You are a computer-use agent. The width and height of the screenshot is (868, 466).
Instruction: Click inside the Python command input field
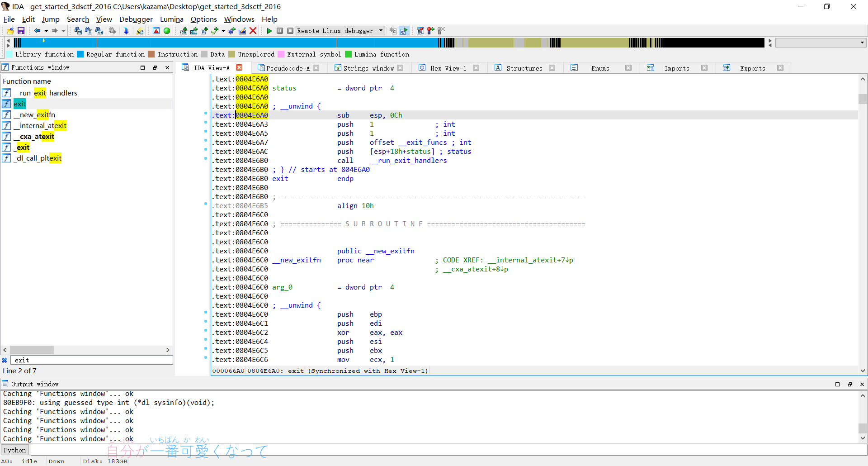448,450
